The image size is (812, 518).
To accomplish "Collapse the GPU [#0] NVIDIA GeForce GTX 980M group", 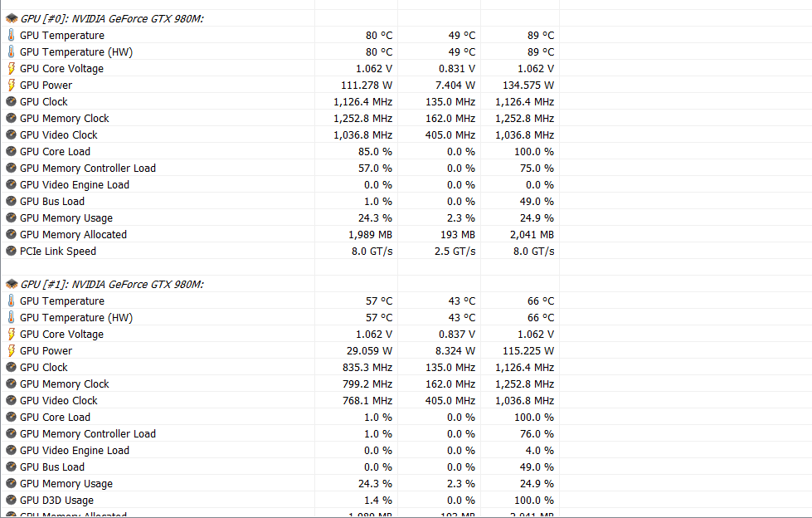I will [x=112, y=18].
